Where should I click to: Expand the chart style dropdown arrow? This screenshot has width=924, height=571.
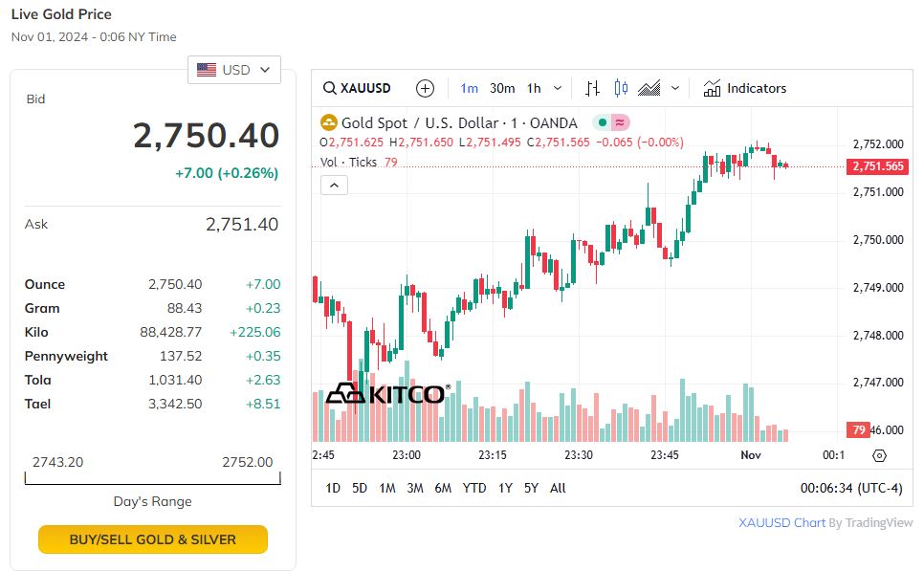[675, 88]
